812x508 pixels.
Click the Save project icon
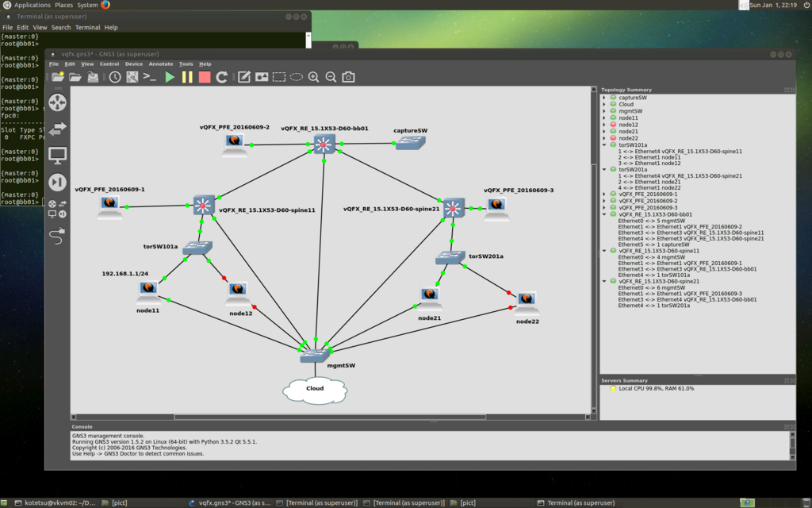pos(93,77)
